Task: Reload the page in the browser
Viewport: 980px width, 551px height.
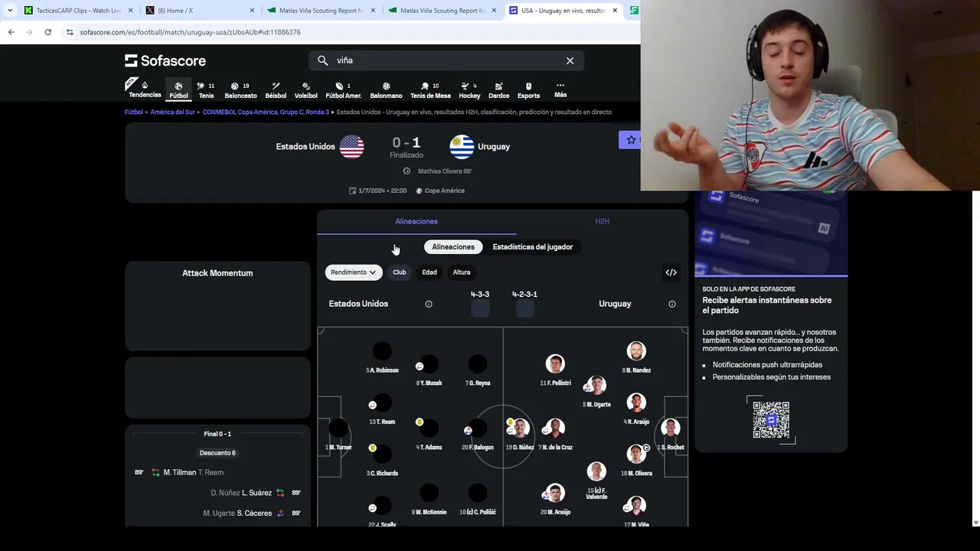Action: pos(47,32)
